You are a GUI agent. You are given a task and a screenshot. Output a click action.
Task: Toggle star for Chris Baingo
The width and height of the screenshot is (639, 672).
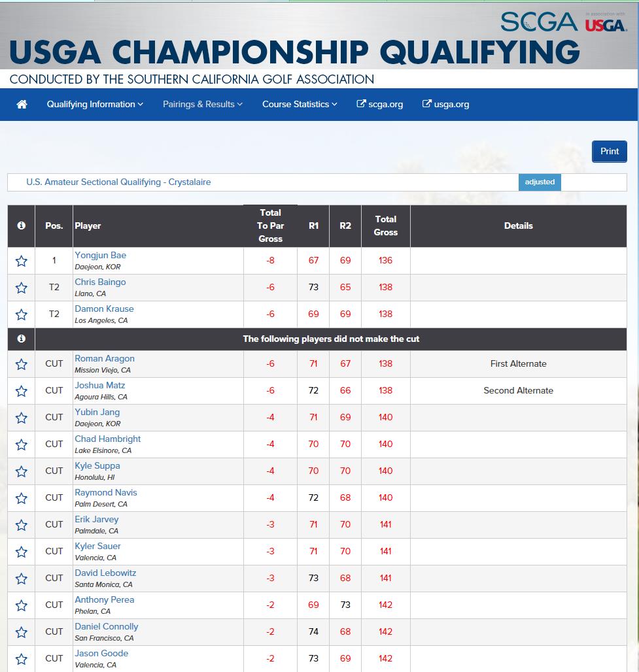22,288
